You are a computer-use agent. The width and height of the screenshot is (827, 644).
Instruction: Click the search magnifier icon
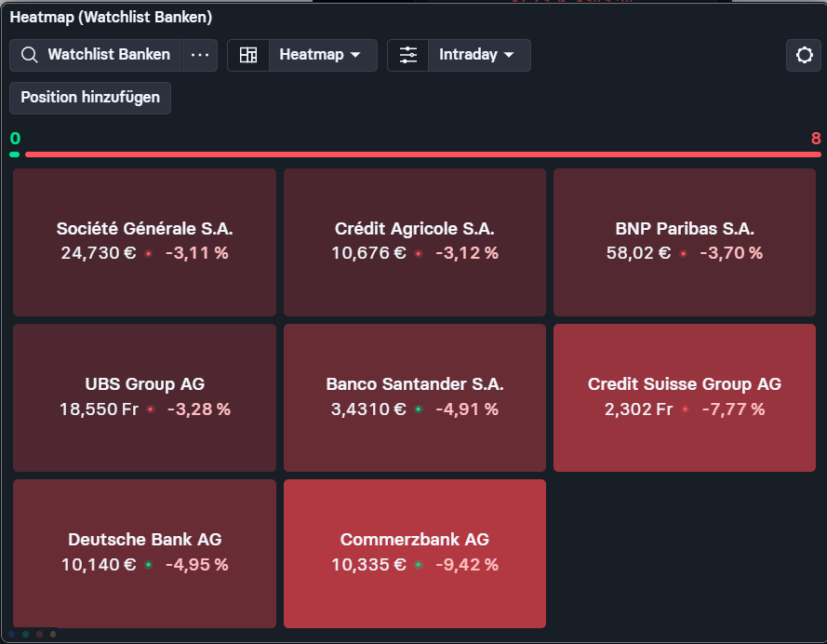click(30, 55)
